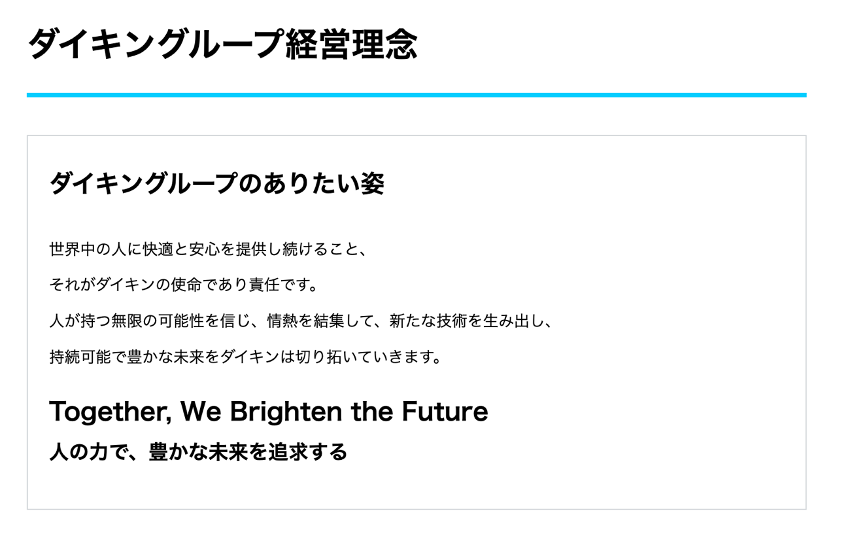Click the subheading ダイキングループのありたい姿
The image size is (850, 542).
coord(216,184)
